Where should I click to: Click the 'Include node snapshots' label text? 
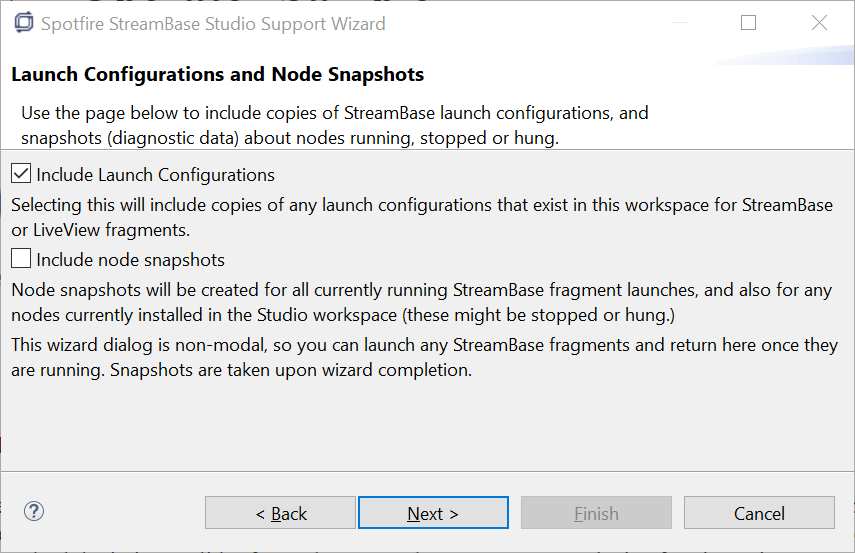(x=130, y=260)
